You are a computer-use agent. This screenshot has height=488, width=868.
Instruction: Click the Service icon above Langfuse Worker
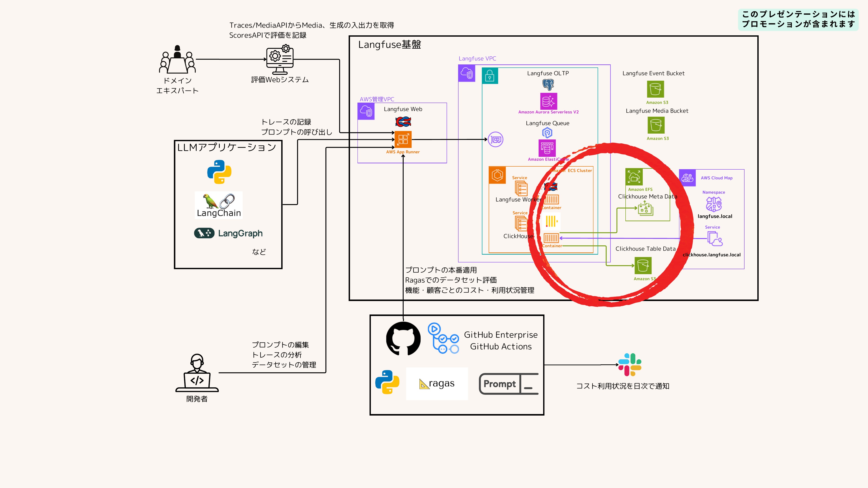click(521, 189)
